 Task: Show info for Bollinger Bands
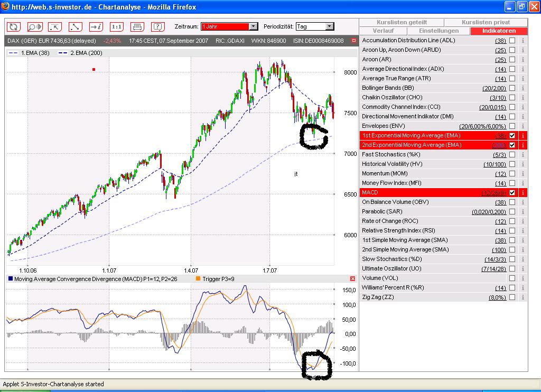[523, 88]
